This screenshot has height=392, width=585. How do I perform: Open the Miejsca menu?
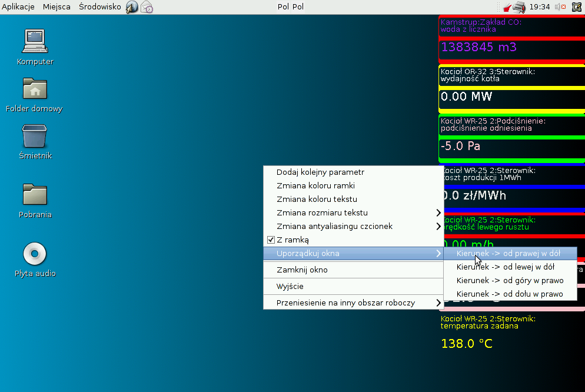point(56,6)
